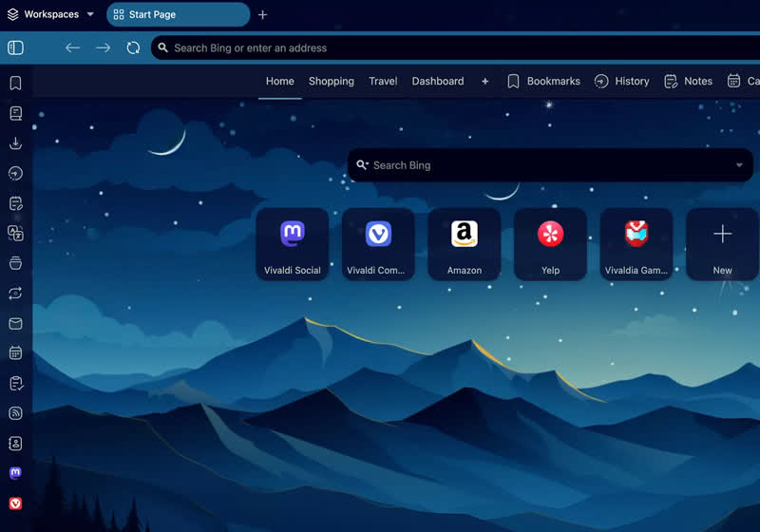Open the Reading List panel
Screen dimensions: 760x532
point(15,113)
